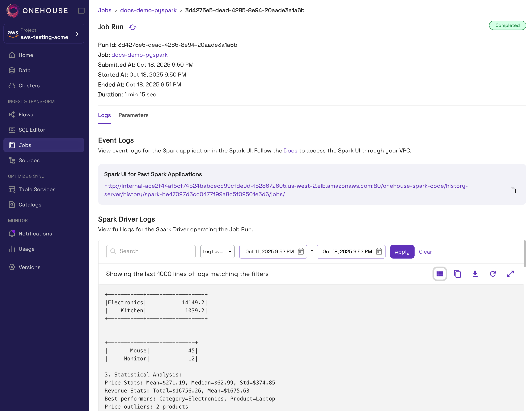Copy the Spark UI history URL

(x=513, y=190)
